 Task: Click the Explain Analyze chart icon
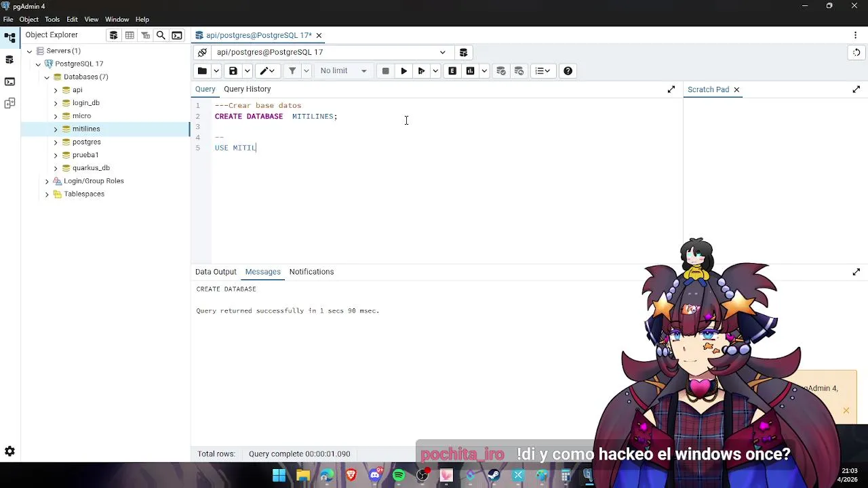[x=470, y=71]
